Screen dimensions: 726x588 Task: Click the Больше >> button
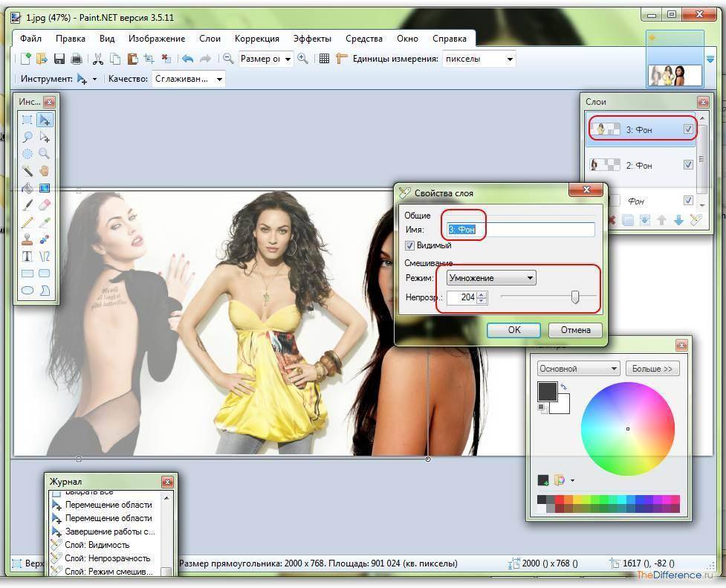(x=652, y=369)
